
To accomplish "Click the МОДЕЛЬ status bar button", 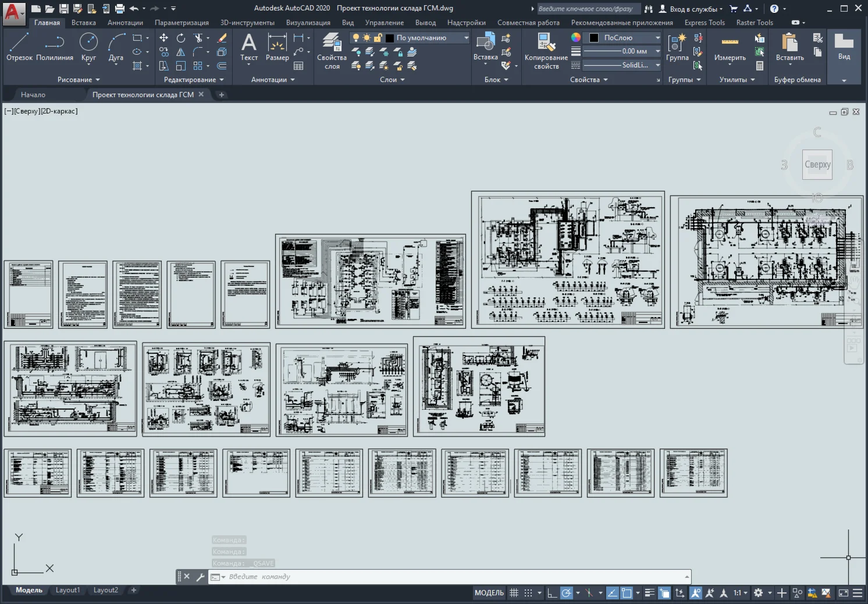I will coord(489,593).
